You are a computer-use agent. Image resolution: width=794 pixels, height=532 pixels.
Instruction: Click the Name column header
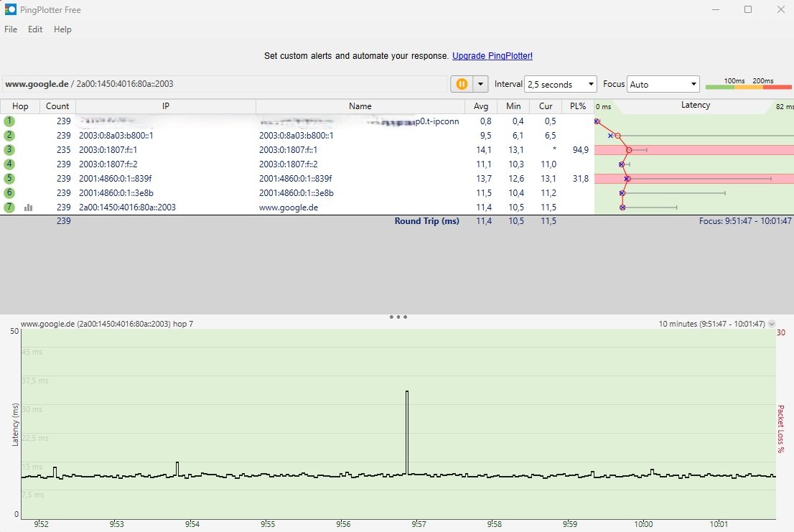(x=360, y=106)
